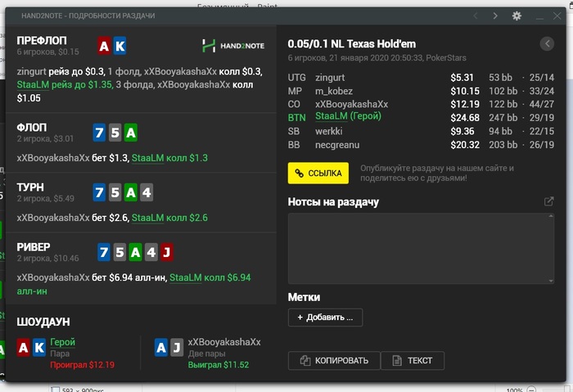
Task: Click the + Добавить ... tag button
Action: [x=325, y=317]
